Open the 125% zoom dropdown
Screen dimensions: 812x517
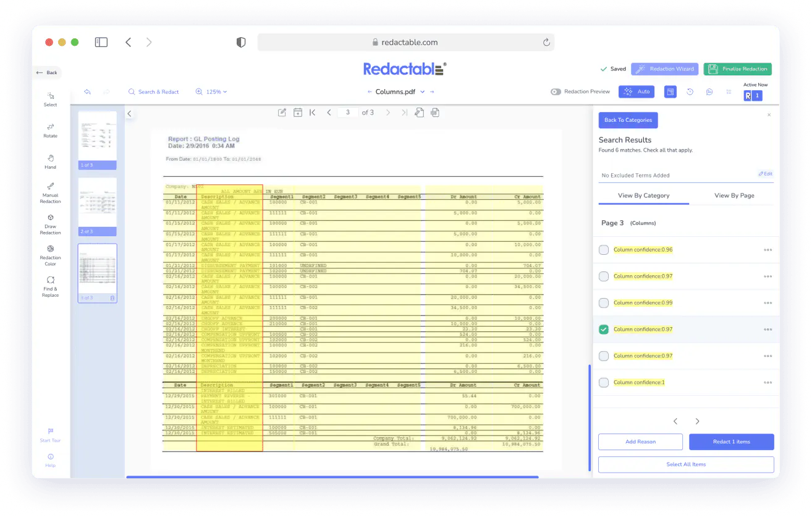point(211,92)
